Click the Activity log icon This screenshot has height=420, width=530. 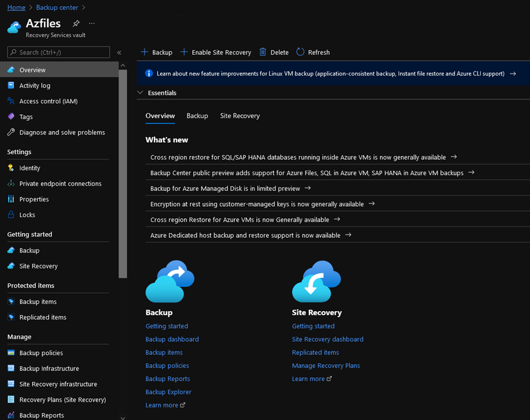tap(11, 85)
